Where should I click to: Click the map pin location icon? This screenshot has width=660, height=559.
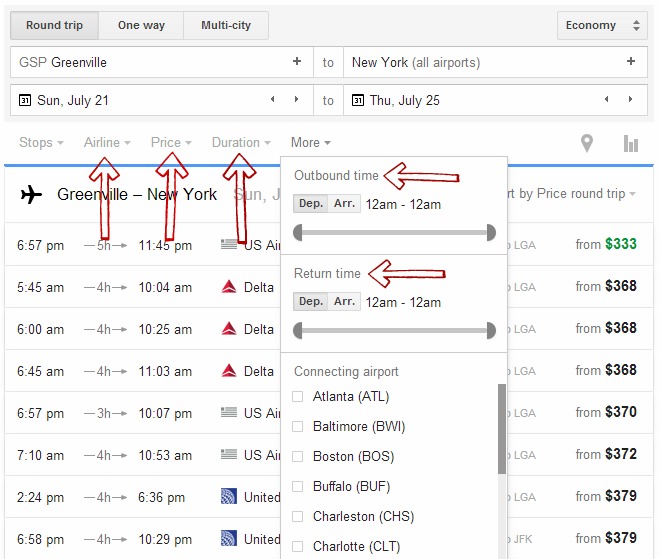[587, 143]
